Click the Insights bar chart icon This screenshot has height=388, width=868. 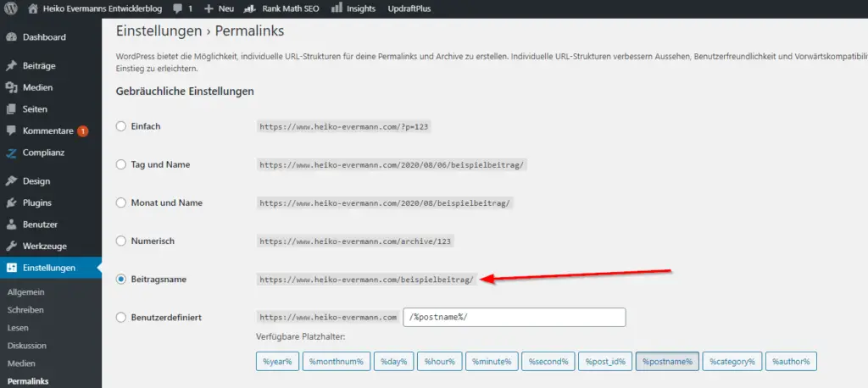coord(336,8)
